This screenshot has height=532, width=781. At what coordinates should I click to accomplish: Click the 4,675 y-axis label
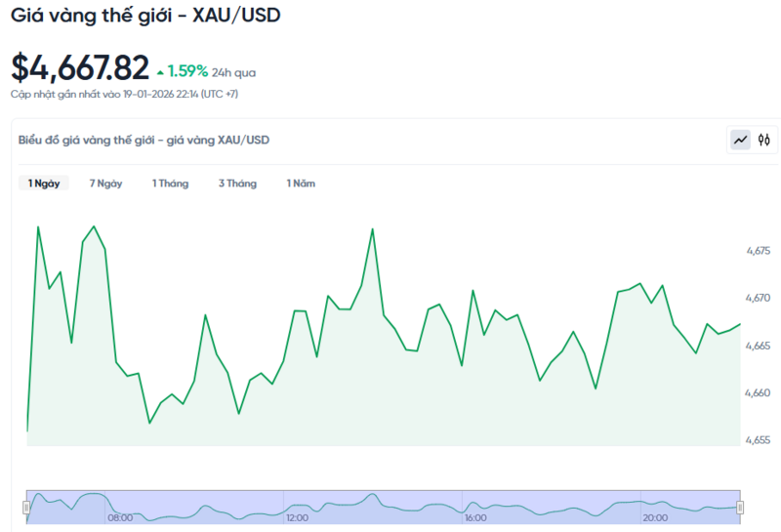(759, 251)
